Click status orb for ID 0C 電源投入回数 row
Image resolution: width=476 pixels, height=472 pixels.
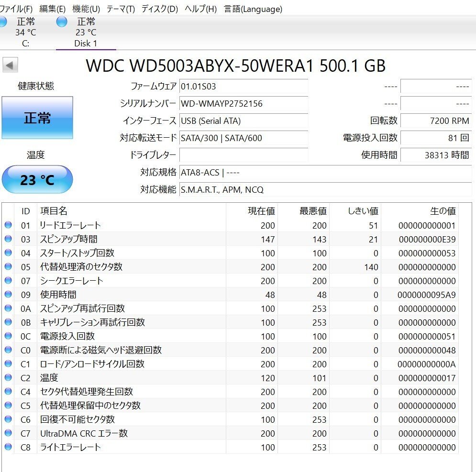click(8, 336)
